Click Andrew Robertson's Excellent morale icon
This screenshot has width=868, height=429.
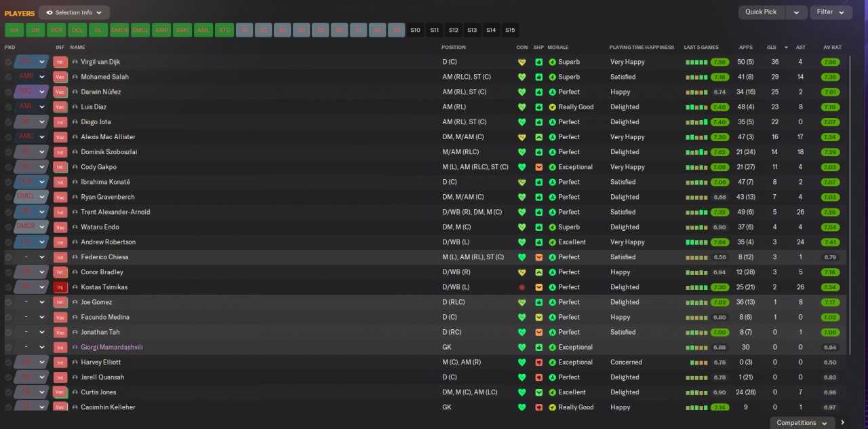pyautogui.click(x=552, y=242)
